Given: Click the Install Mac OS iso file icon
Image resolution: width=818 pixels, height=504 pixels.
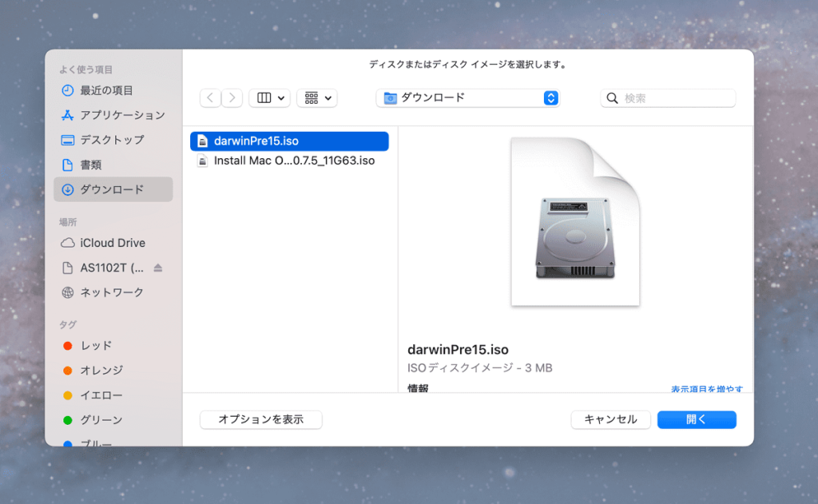Looking at the screenshot, I should 202,161.
